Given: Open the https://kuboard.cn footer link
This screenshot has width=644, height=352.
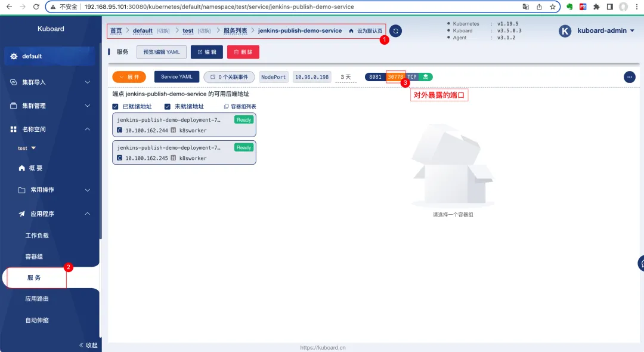Looking at the screenshot, I should pyautogui.click(x=323, y=347).
